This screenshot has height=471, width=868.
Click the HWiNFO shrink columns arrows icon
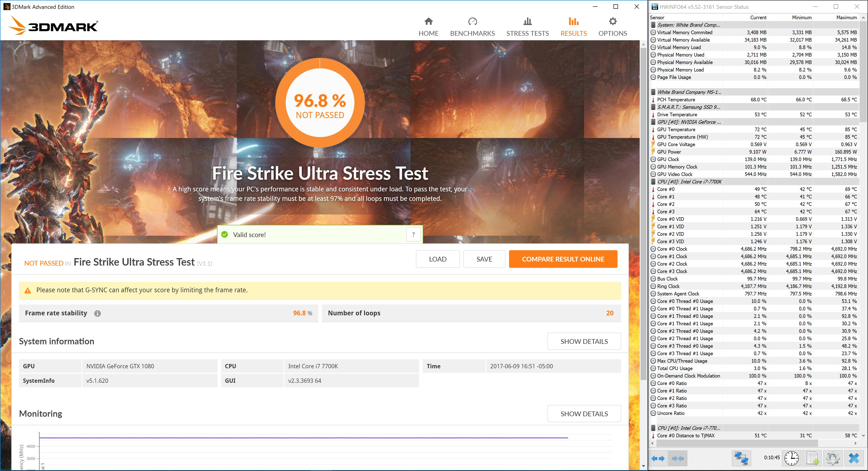point(678,459)
